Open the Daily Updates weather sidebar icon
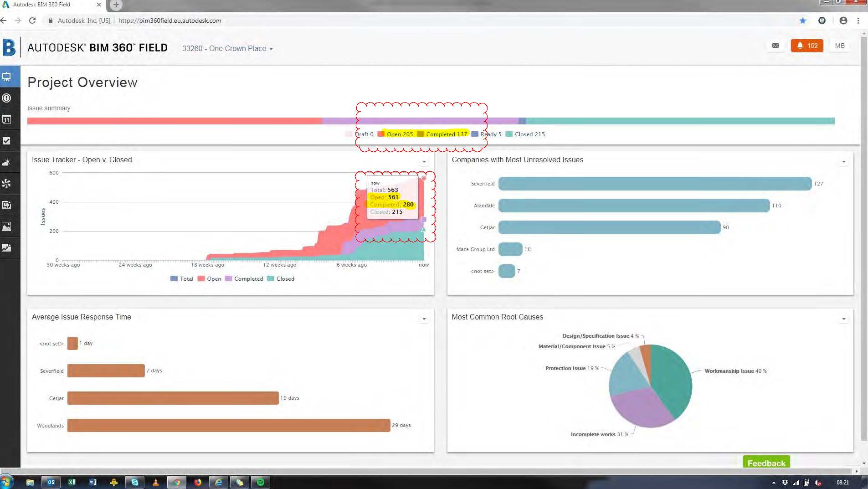 pyautogui.click(x=6, y=162)
